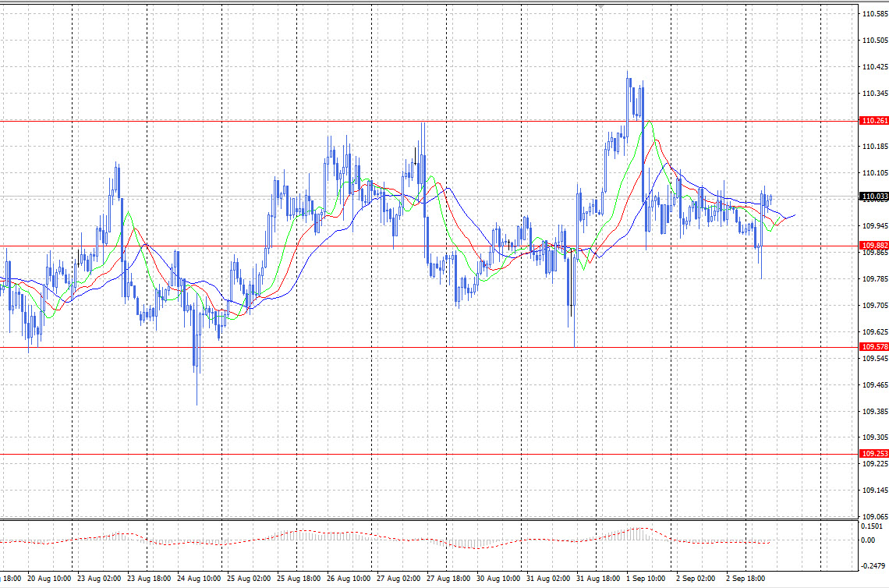This screenshot has height=588, width=889.
Task: Click the 1 Sep 10:00 time label
Action: click(646, 579)
